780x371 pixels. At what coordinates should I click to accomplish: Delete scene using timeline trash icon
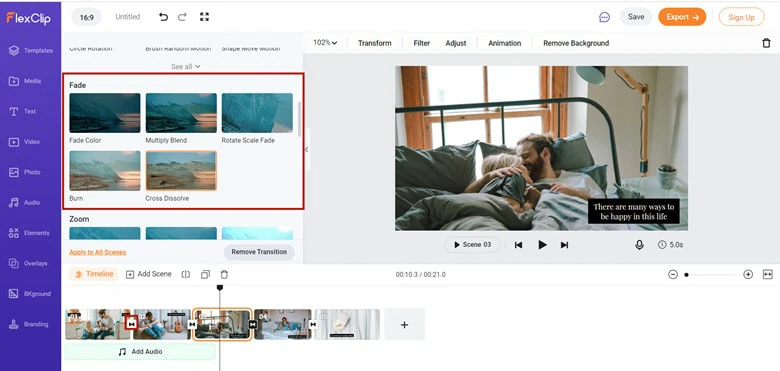(x=224, y=274)
